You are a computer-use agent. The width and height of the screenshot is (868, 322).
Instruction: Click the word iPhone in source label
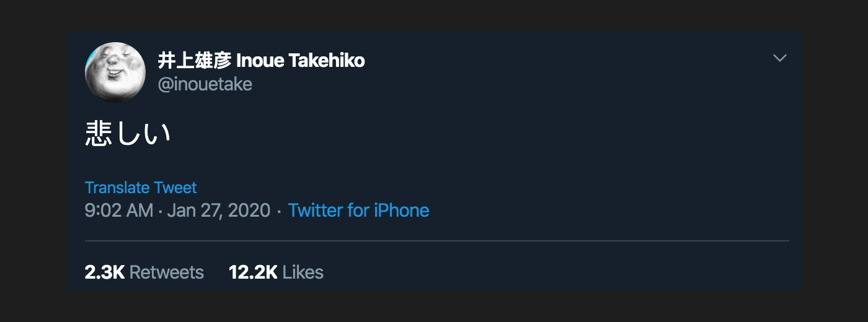tap(402, 211)
